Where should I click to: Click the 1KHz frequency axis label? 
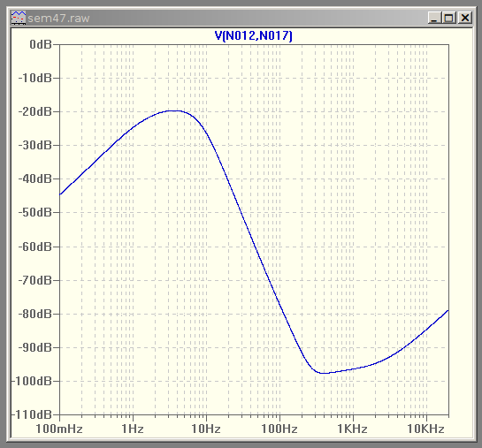pos(353,429)
